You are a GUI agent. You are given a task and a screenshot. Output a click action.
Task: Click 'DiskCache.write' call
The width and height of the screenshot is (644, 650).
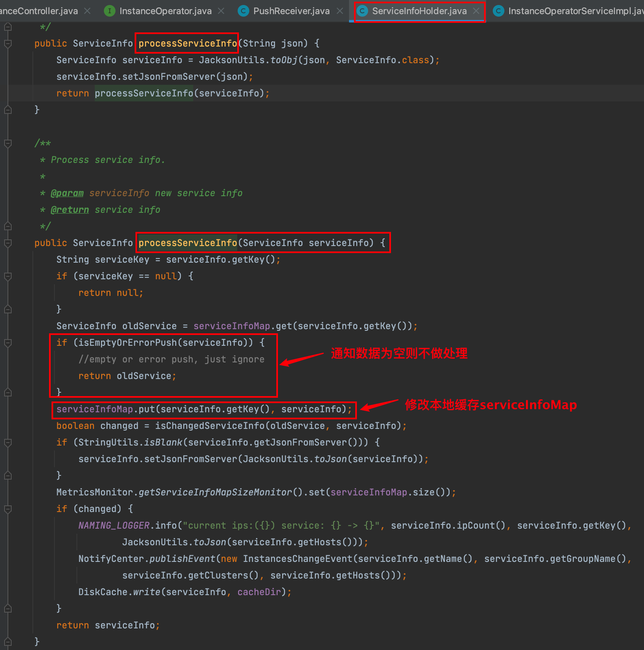point(119,592)
